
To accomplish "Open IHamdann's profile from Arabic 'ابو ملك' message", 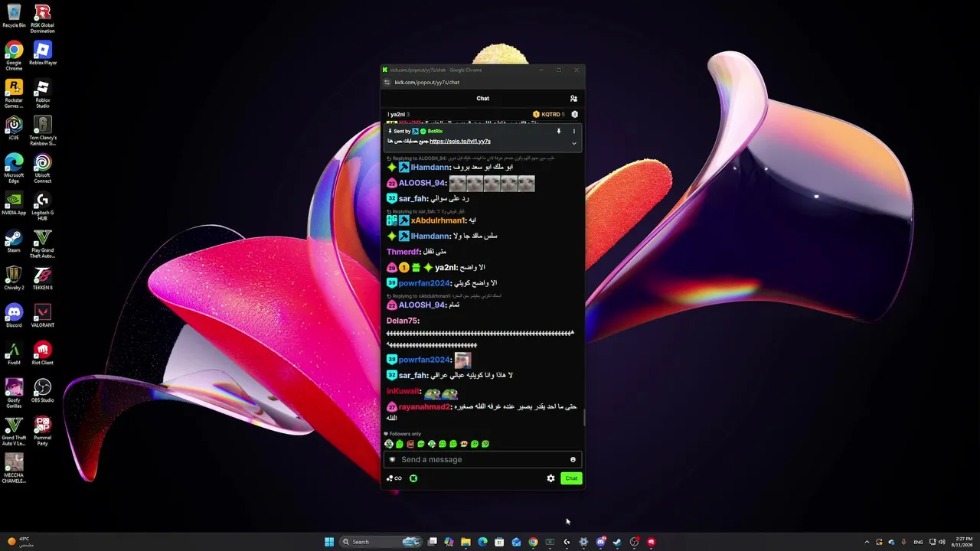I will point(430,167).
